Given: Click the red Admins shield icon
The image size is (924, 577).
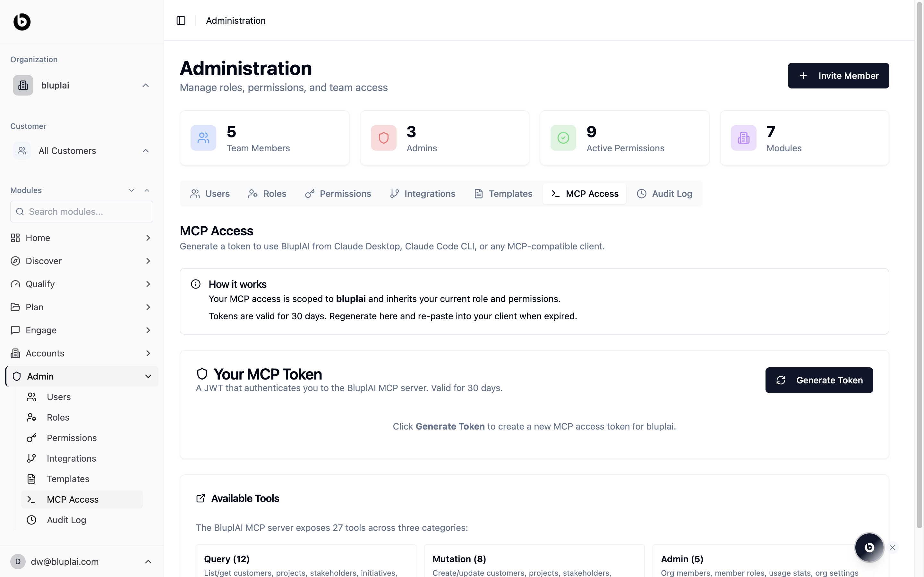Looking at the screenshot, I should point(383,138).
